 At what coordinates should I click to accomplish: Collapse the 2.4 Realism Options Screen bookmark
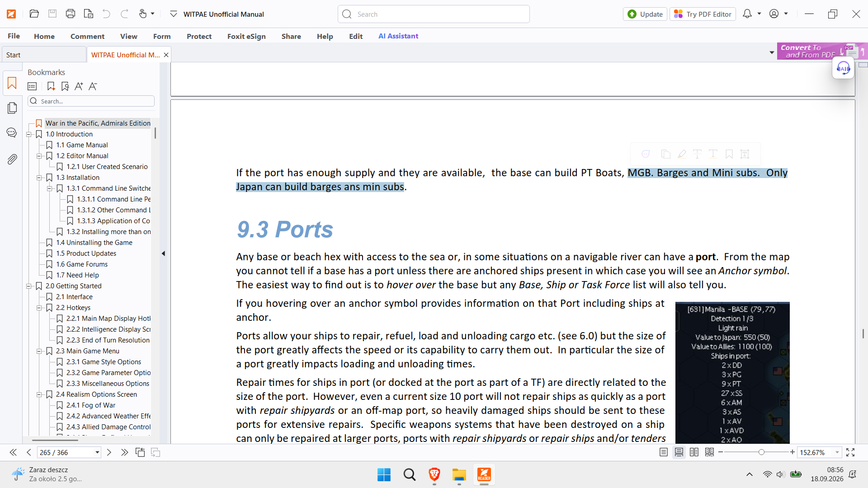click(39, 394)
